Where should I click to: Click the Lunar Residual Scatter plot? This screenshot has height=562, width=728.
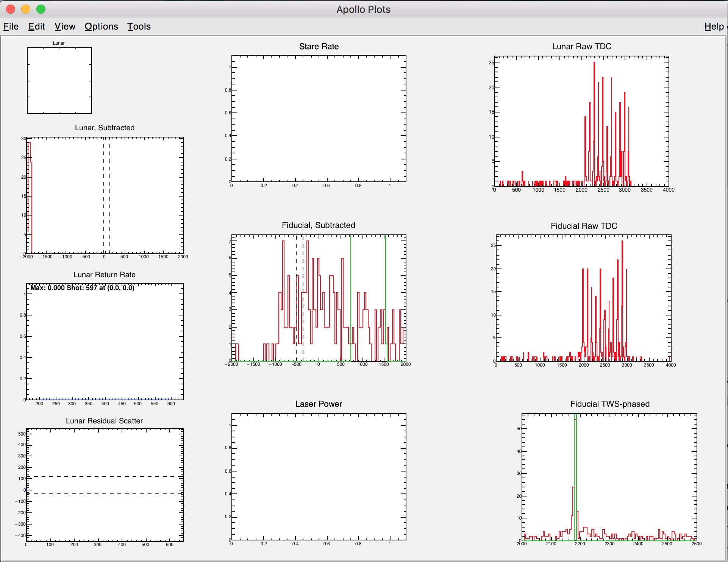[x=105, y=485]
